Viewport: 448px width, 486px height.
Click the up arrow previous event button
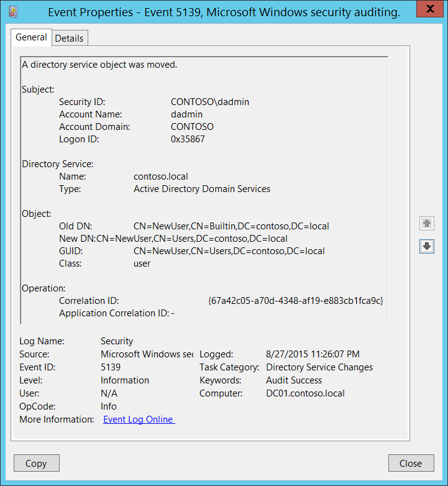pos(427,223)
